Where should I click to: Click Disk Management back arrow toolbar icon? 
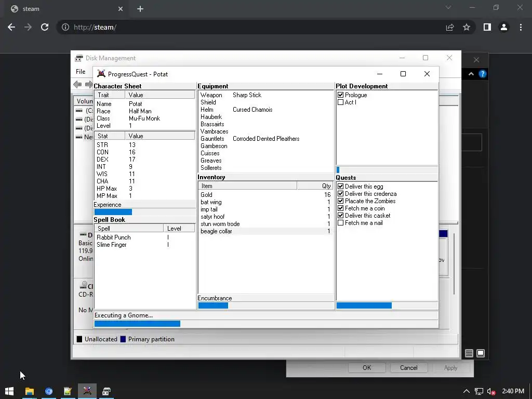[77, 85]
